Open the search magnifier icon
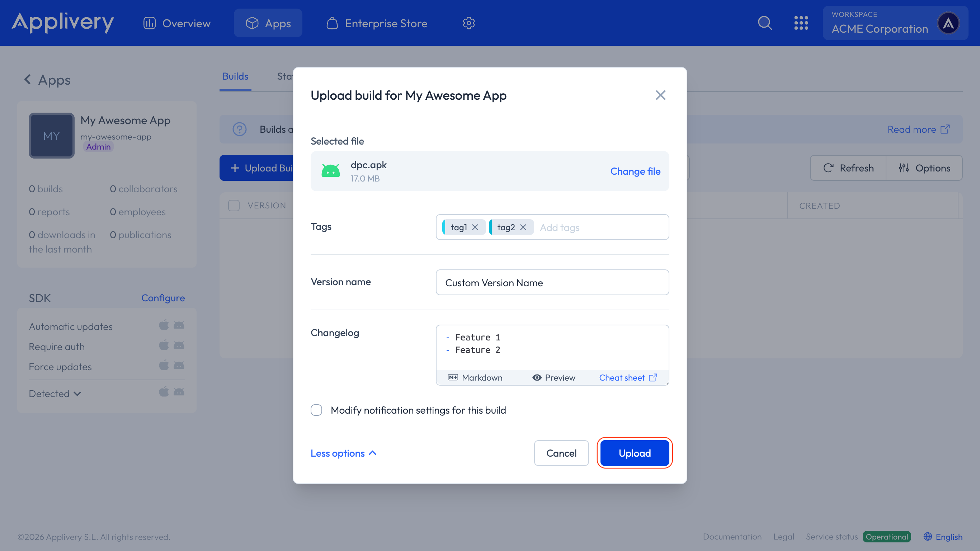980x551 pixels. click(765, 23)
